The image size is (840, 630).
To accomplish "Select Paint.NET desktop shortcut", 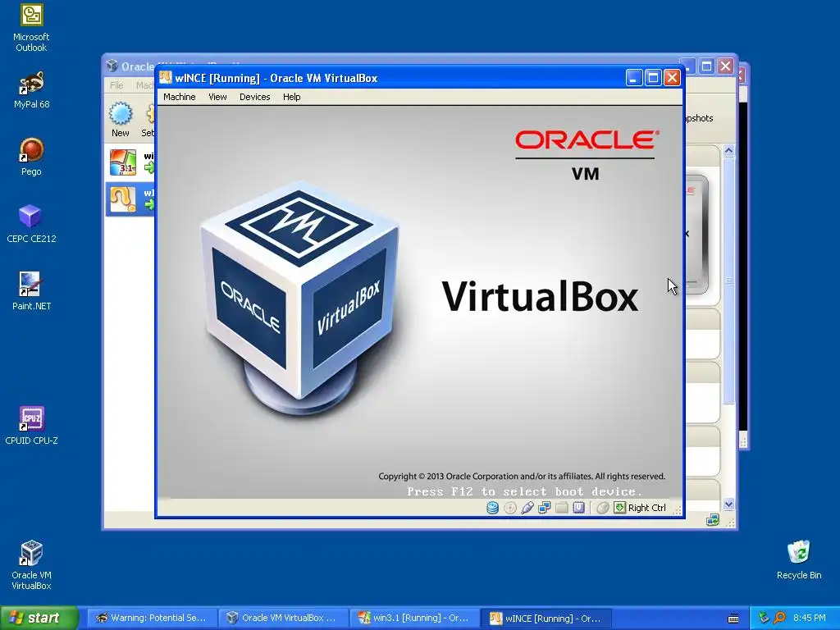I will click(x=31, y=291).
